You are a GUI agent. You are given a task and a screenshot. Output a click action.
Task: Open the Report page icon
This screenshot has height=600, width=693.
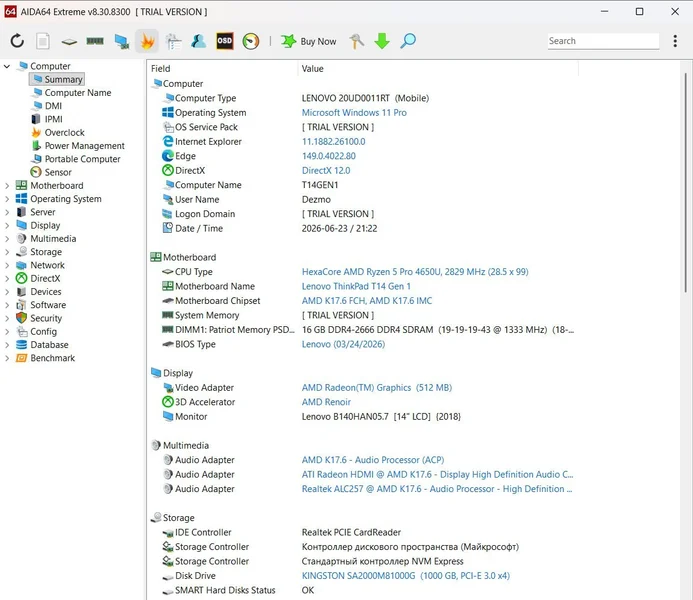click(x=43, y=41)
